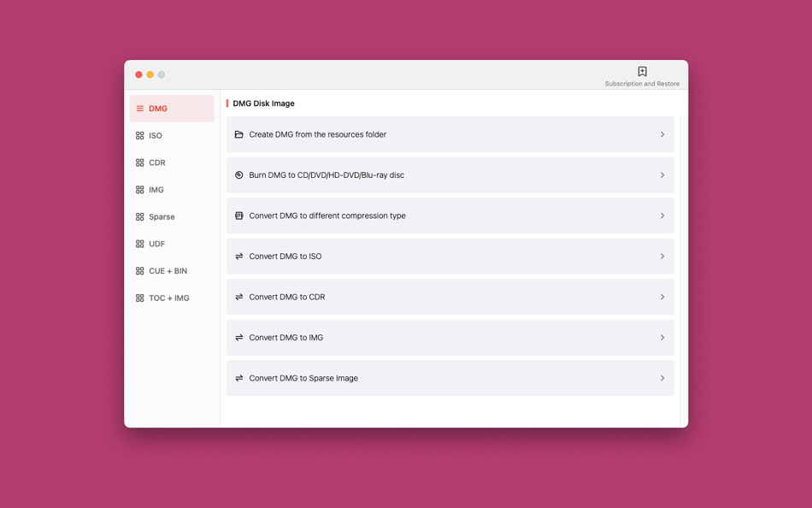Close the window with the red button
The image size is (812, 508).
(138, 74)
